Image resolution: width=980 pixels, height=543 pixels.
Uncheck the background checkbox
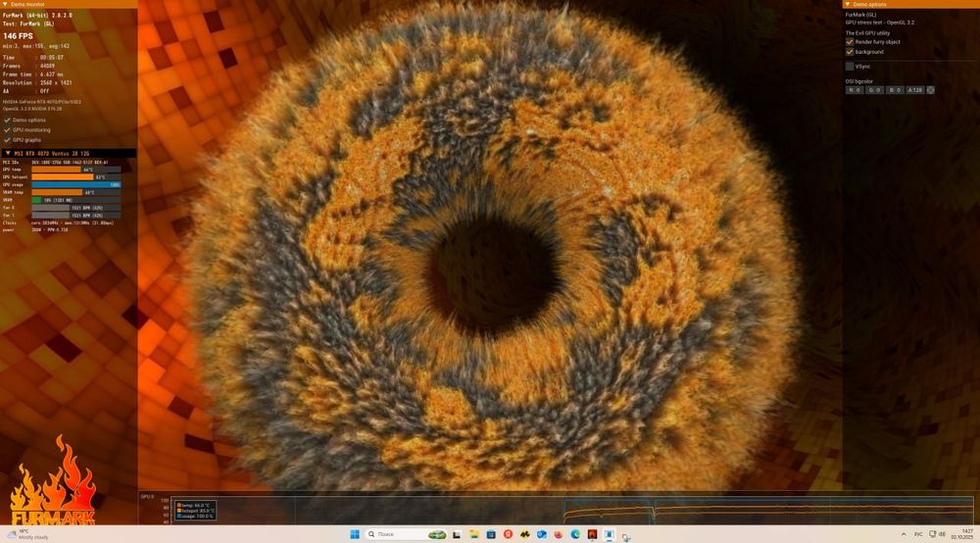pos(850,52)
